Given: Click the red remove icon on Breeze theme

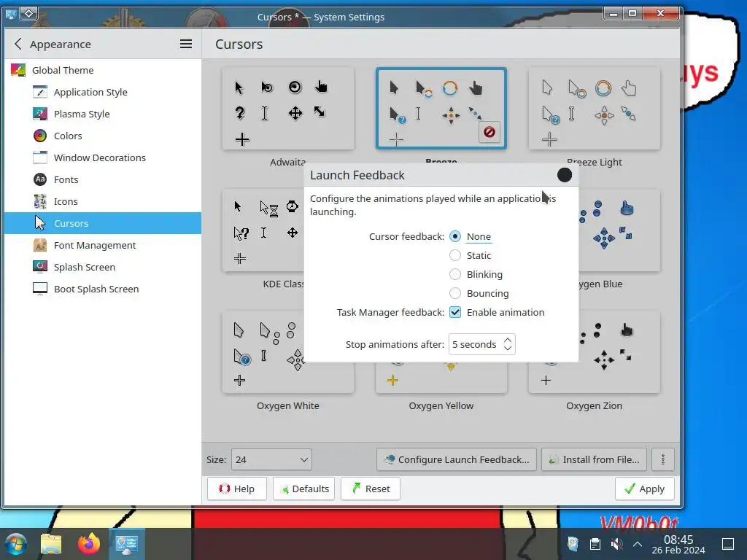Looking at the screenshot, I should point(489,132).
